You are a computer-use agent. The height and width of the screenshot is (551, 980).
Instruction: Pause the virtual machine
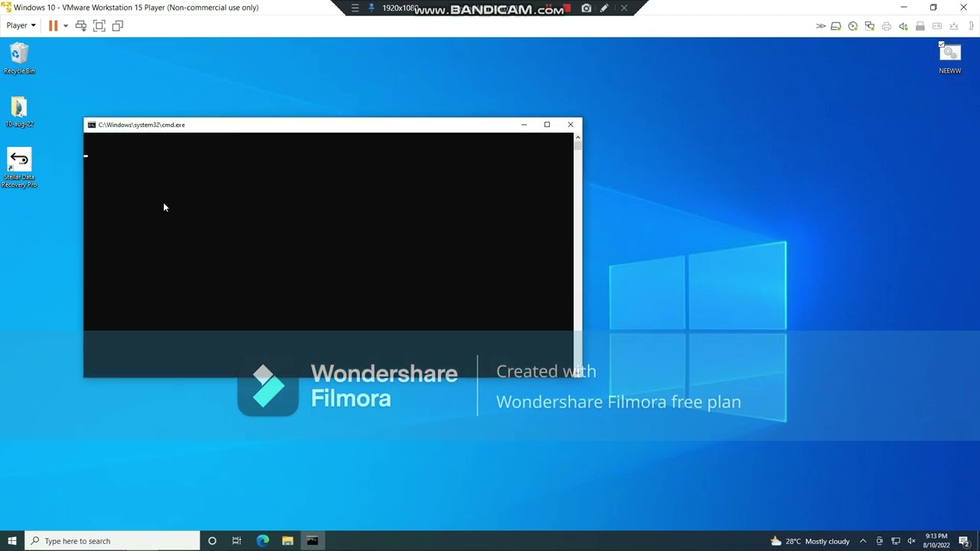coord(53,26)
